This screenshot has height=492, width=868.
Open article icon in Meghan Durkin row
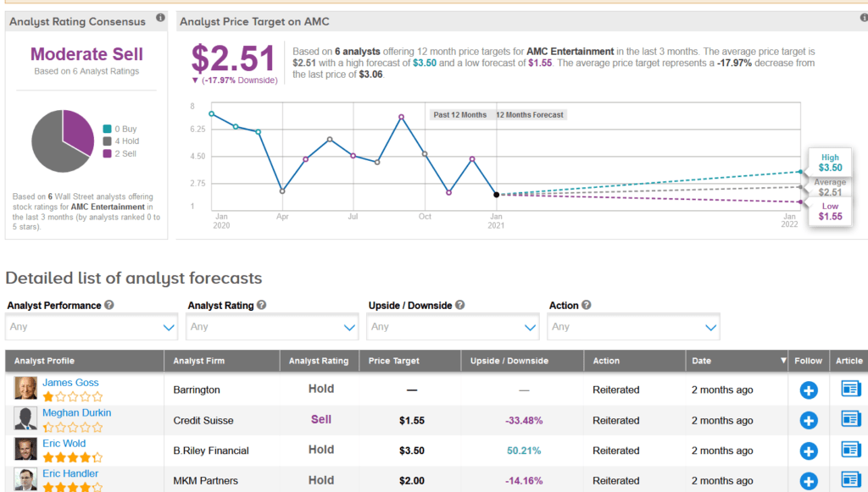pos(850,419)
